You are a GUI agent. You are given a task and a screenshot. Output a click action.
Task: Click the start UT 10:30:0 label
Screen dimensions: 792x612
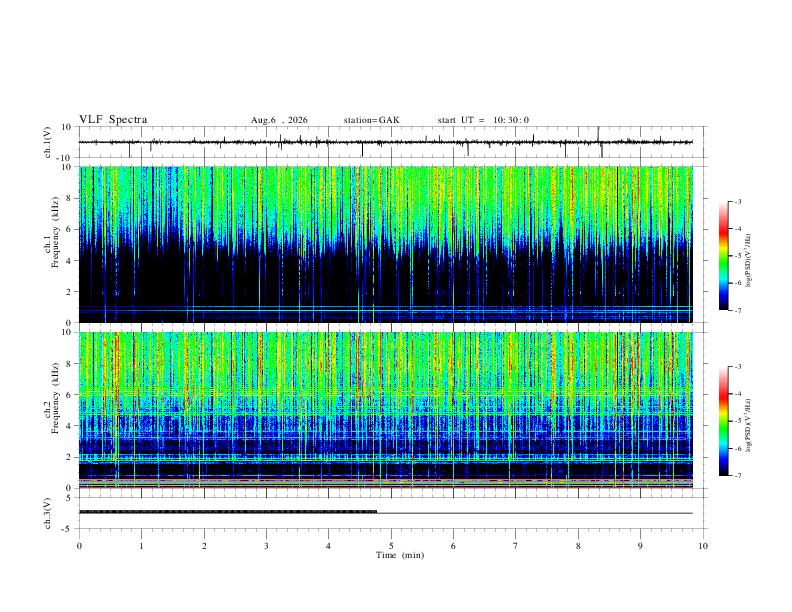483,120
